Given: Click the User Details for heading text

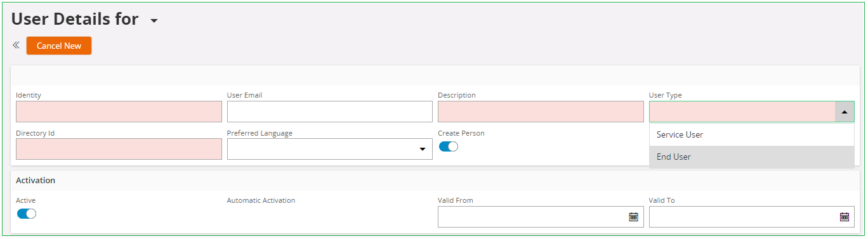Looking at the screenshot, I should tap(75, 19).
